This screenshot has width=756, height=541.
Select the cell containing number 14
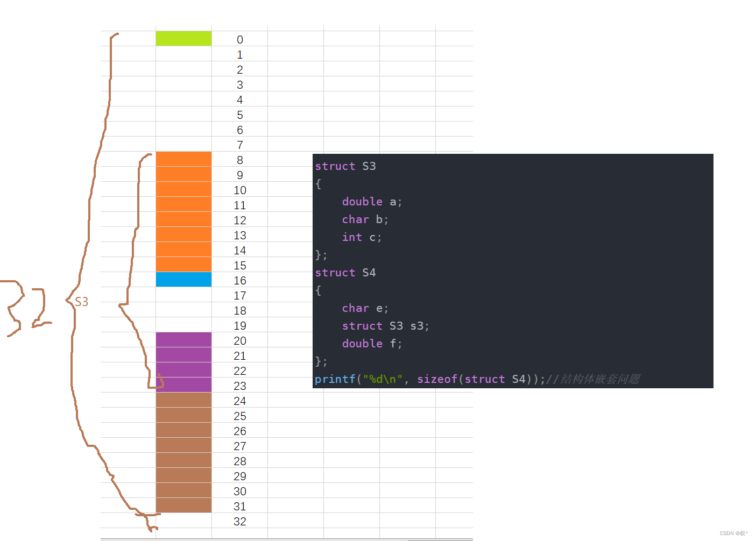239,250
